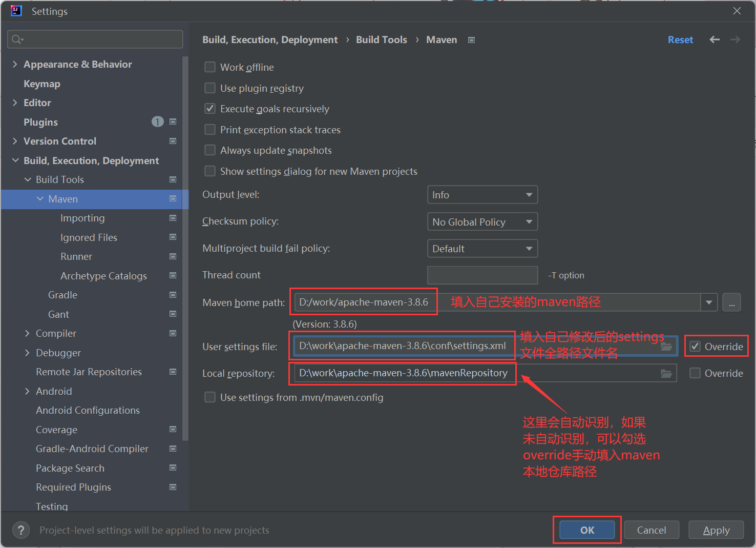
Task: Click the back arrow navigation icon
Action: [715, 39]
